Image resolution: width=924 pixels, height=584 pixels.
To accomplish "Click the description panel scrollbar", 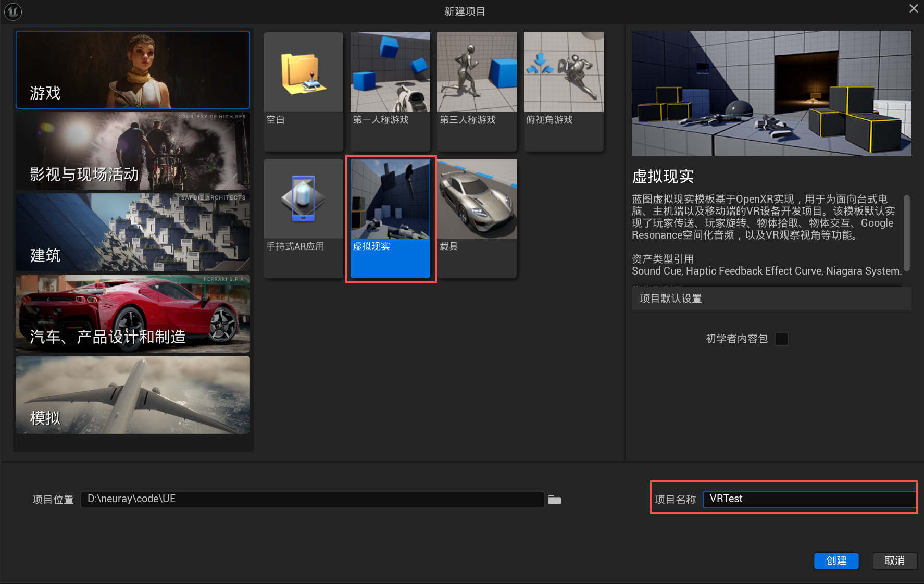I will pyautogui.click(x=906, y=233).
